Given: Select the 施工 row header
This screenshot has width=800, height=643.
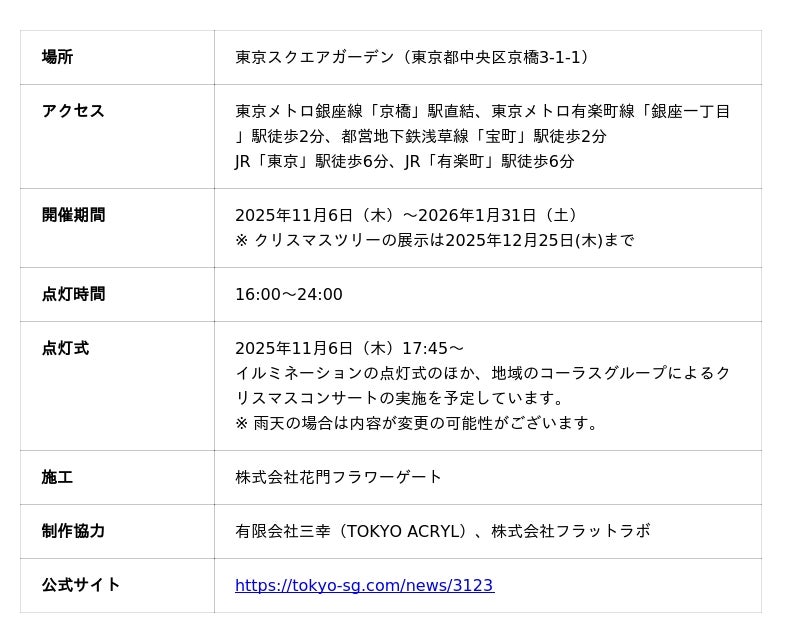Looking at the screenshot, I should [x=57, y=477].
